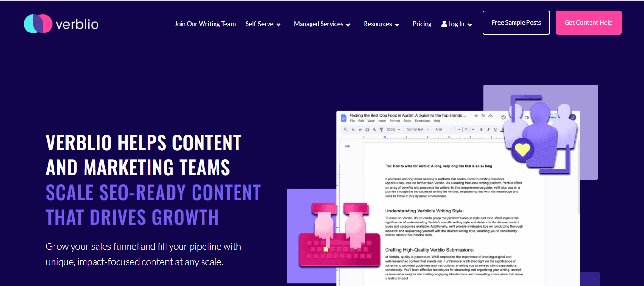Click the headline 'SCALE SEO-READY CONTENT'
The height and width of the screenshot is (286, 644).
153,192
